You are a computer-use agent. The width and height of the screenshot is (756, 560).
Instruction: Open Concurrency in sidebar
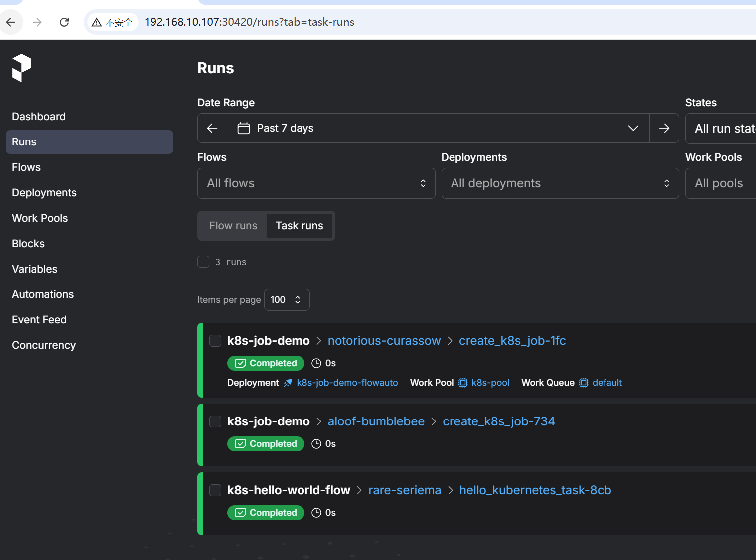pyautogui.click(x=90, y=345)
